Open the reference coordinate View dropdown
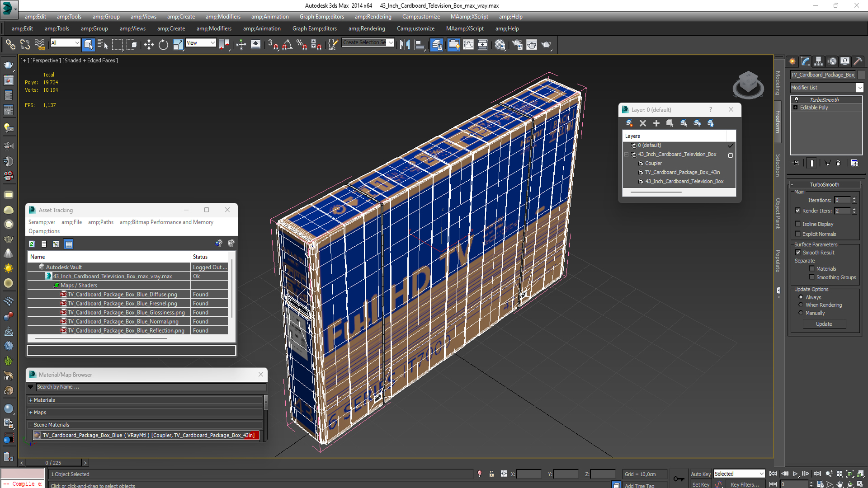Screen dimensions: 868x488 point(201,42)
